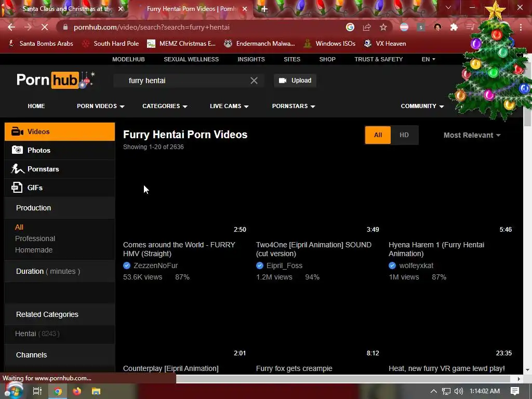The image size is (532, 399).
Task: Open the Eipril_Foss uploader link
Action: pyautogui.click(x=284, y=265)
